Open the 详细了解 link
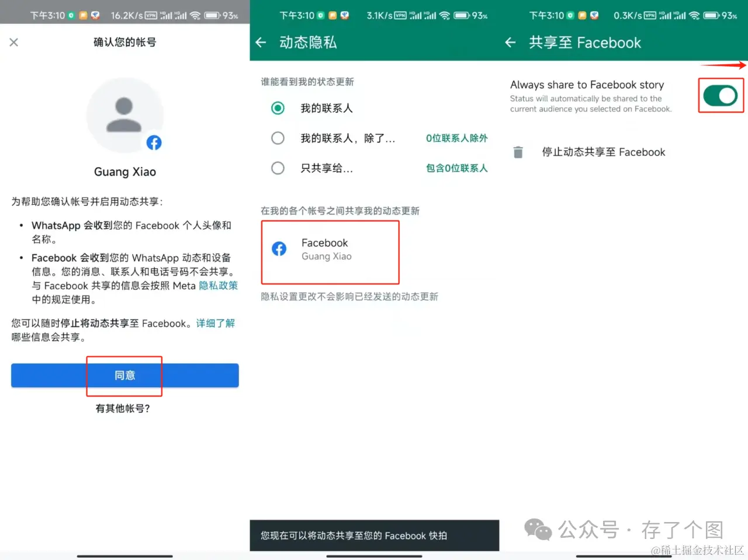Viewport: 748px width, 560px height. point(216,323)
